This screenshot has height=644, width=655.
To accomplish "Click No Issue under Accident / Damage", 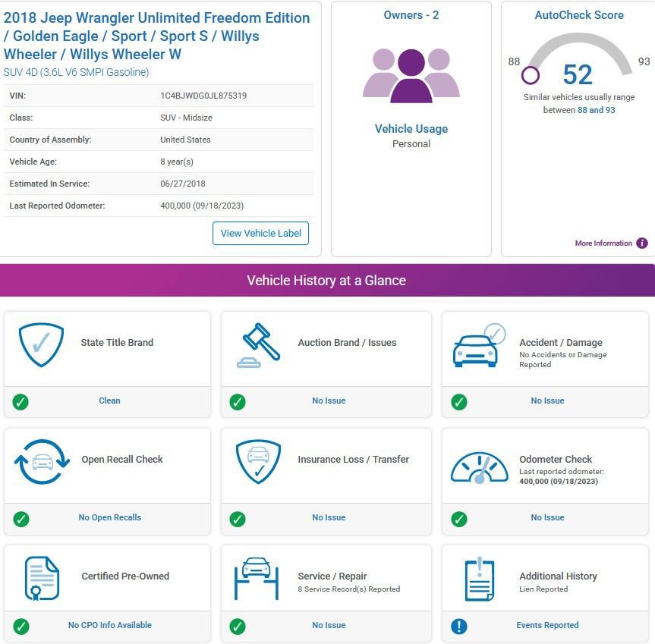I will click(x=547, y=401).
